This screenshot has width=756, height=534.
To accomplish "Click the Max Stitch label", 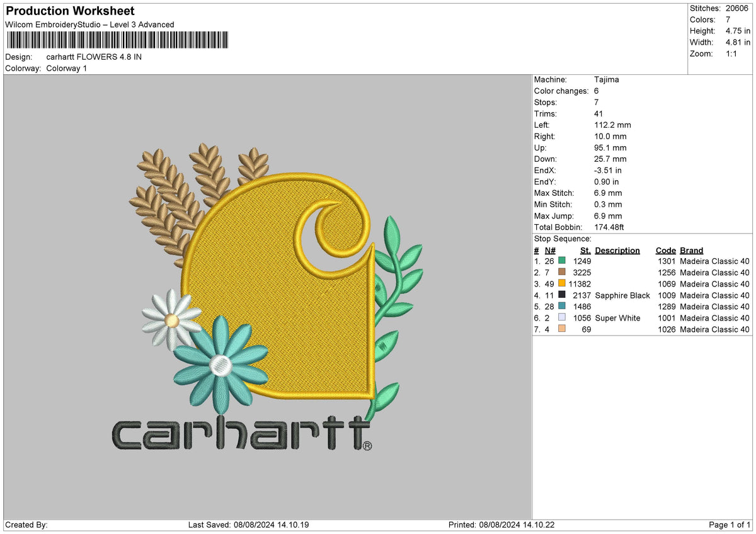I will click(x=554, y=193).
